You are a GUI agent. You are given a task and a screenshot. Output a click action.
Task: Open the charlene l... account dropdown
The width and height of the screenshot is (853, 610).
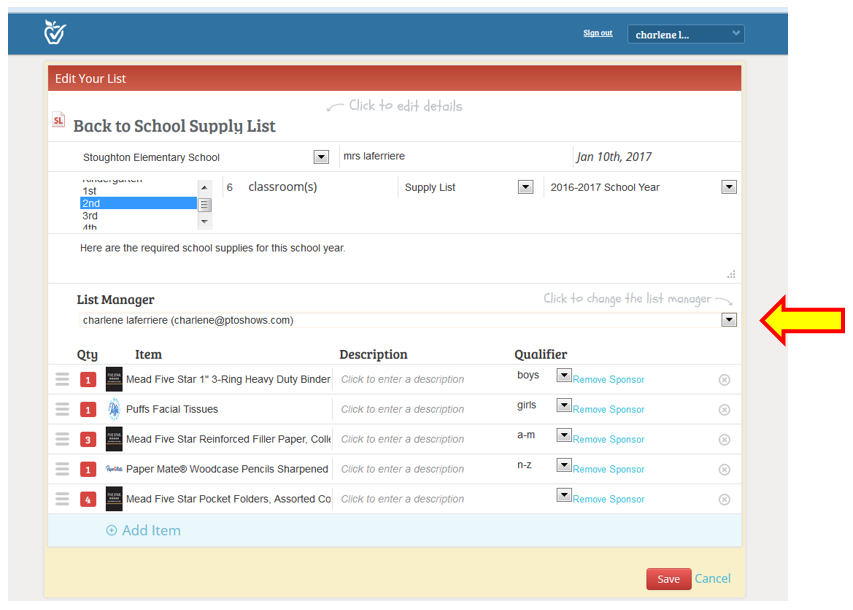(x=685, y=34)
